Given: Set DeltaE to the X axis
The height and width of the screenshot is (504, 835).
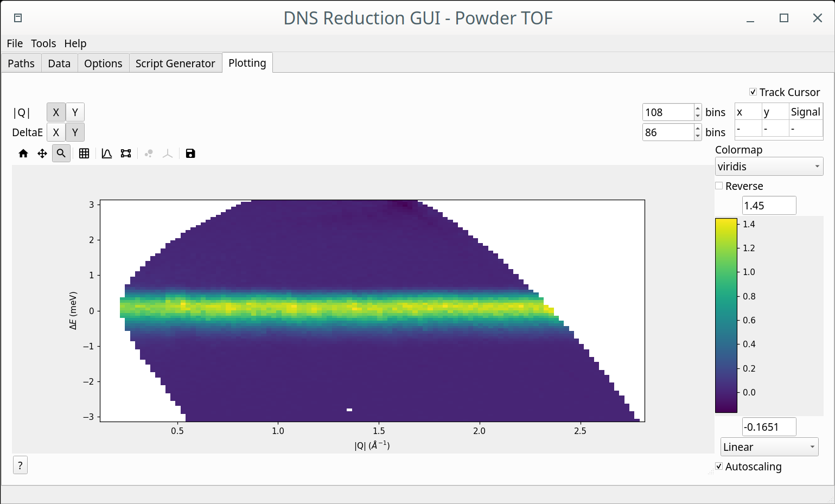Looking at the screenshot, I should tap(56, 132).
